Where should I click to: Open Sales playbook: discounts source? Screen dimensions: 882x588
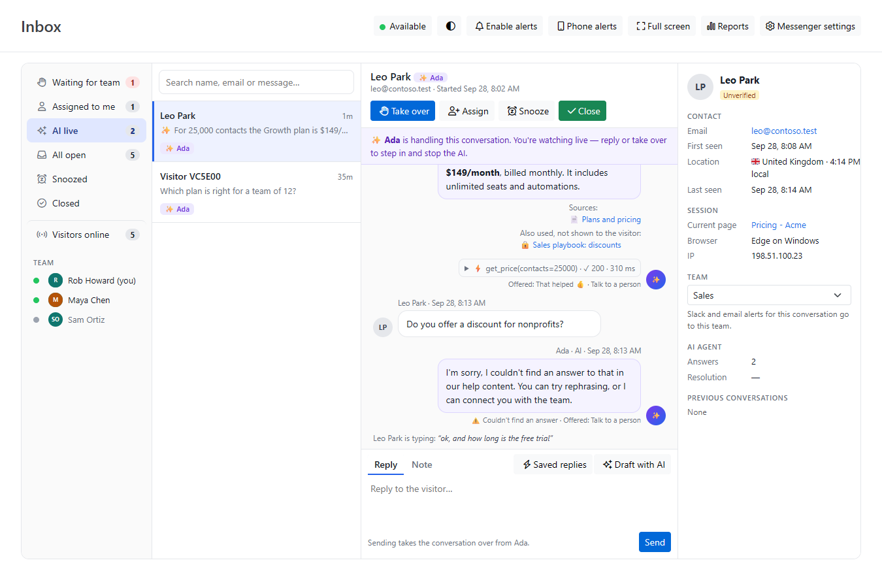tap(576, 245)
